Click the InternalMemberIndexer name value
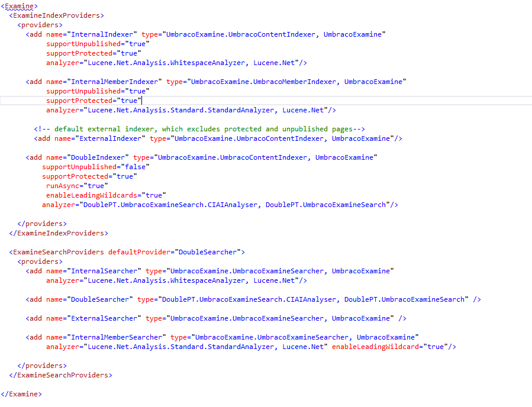Viewport: 532px width, 407px height. click(x=114, y=82)
